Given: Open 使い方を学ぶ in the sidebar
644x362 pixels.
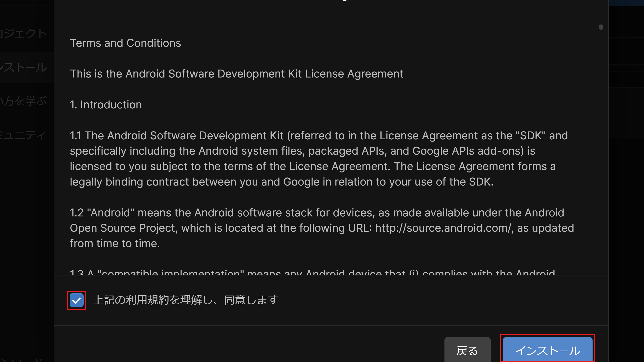Looking at the screenshot, I should click(24, 101).
